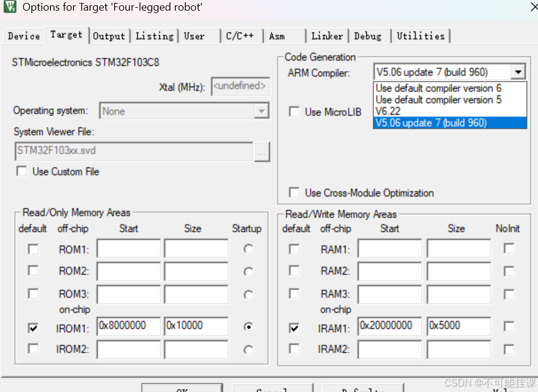
Task: Click the RAM3 Start field
Action: (x=390, y=294)
